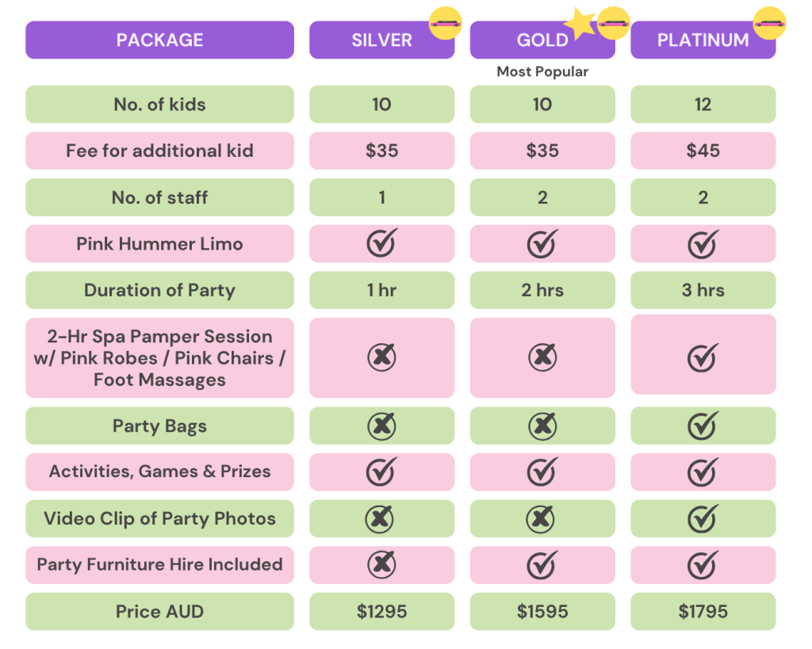
Task: Click the yellow star on Gold header
Action: click(x=582, y=25)
